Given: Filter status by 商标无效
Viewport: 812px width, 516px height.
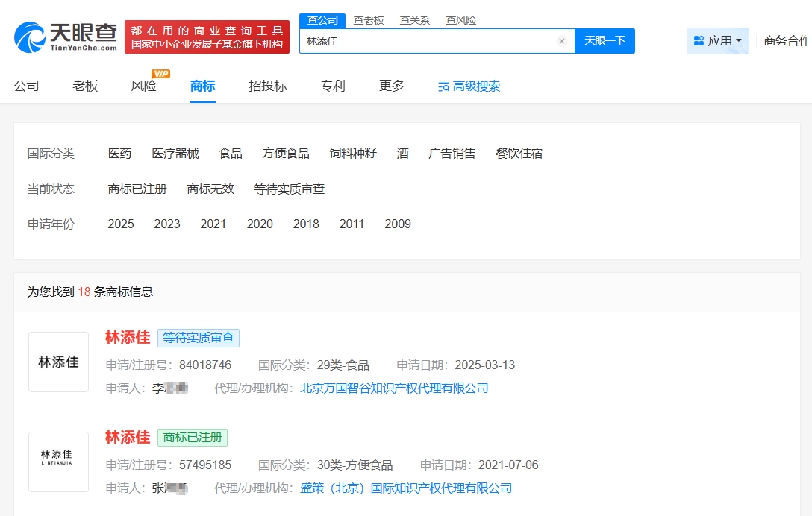Looking at the screenshot, I should (210, 189).
